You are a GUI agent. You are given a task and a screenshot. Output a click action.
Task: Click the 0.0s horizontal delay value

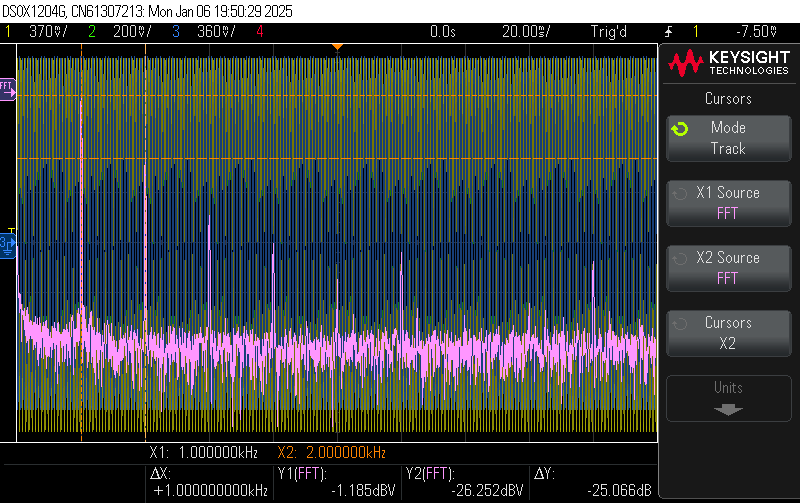coord(442,32)
